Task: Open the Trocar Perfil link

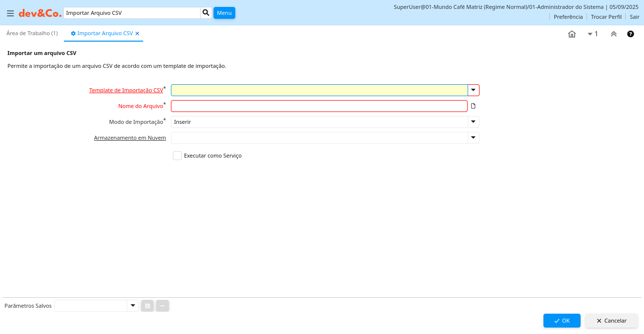Action: [x=606, y=17]
